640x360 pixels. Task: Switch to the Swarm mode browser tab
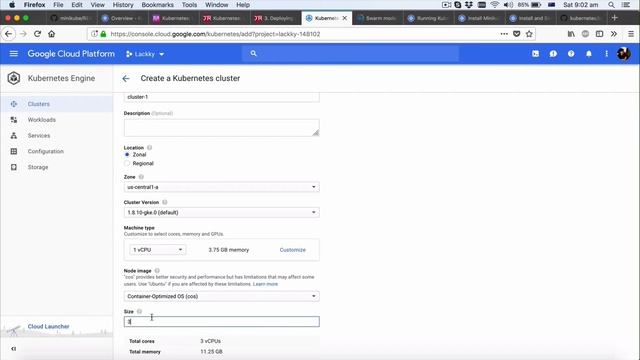coord(377,18)
